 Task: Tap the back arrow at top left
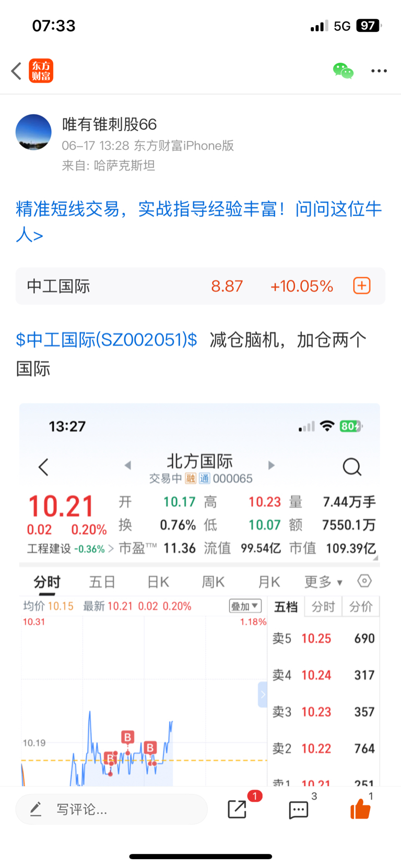16,71
